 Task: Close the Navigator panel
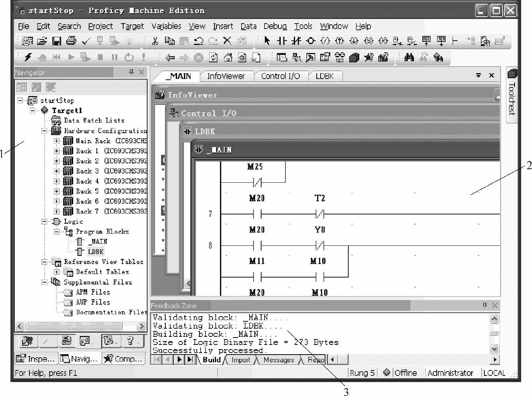pos(142,72)
